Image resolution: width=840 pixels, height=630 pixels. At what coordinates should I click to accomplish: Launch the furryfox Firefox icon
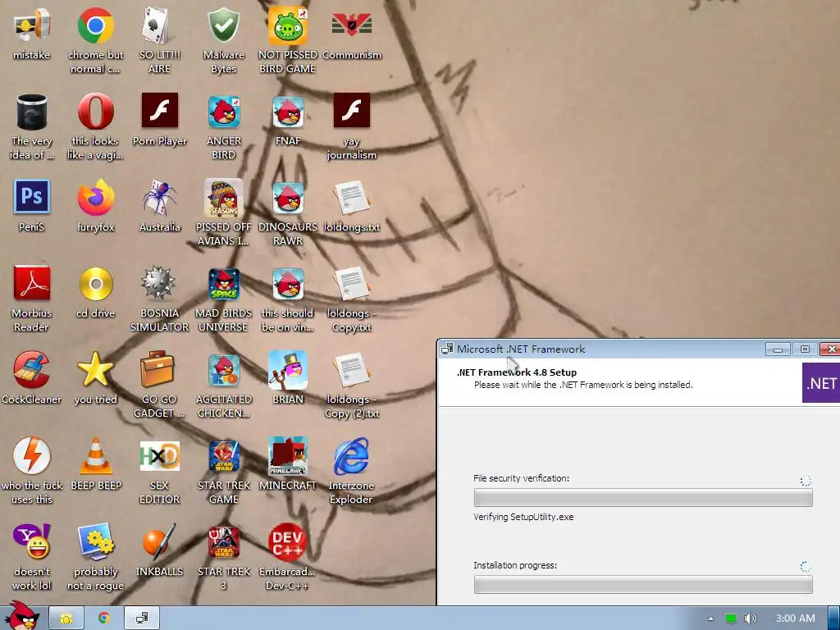[x=95, y=199]
